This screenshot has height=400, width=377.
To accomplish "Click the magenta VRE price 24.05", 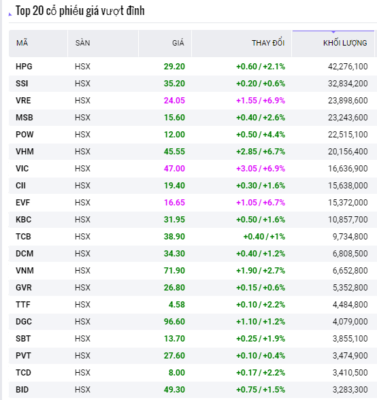I will (174, 101).
